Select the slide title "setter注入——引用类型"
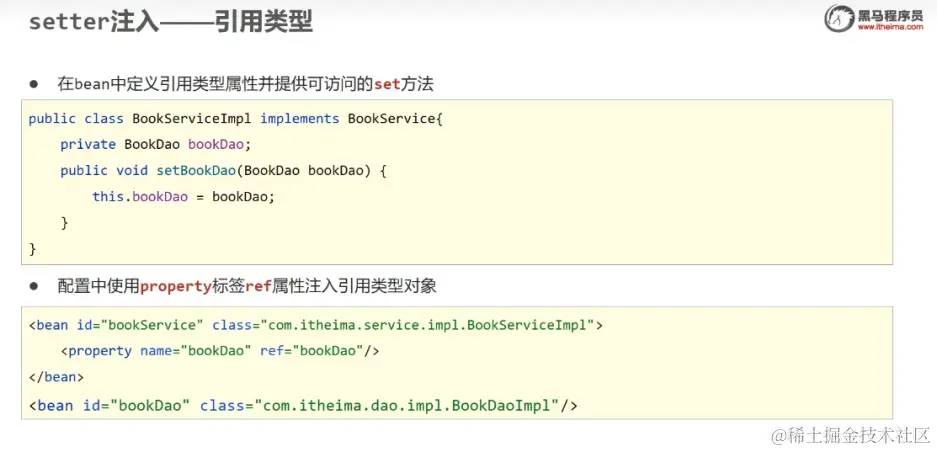The width and height of the screenshot is (937, 452). point(171,22)
